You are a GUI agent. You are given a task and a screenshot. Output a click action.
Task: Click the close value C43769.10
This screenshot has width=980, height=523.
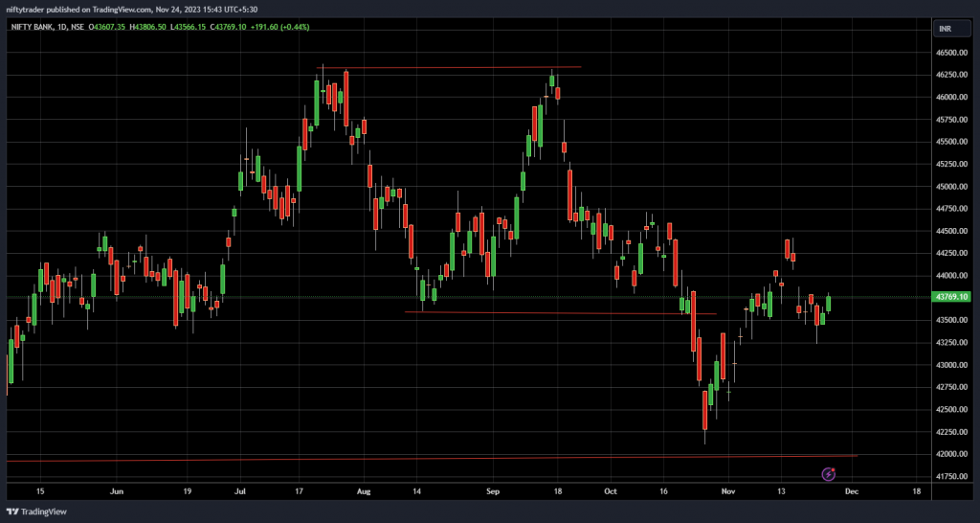[x=228, y=27]
